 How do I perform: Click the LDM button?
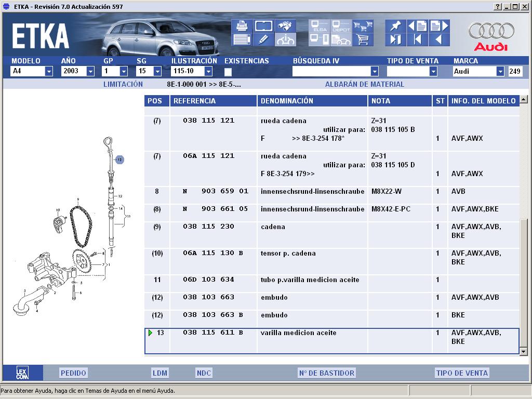[160, 373]
